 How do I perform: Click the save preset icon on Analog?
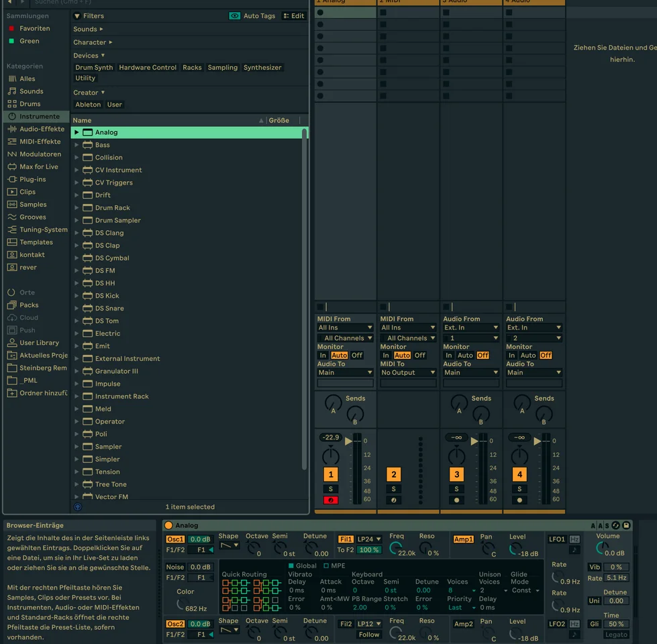[626, 525]
